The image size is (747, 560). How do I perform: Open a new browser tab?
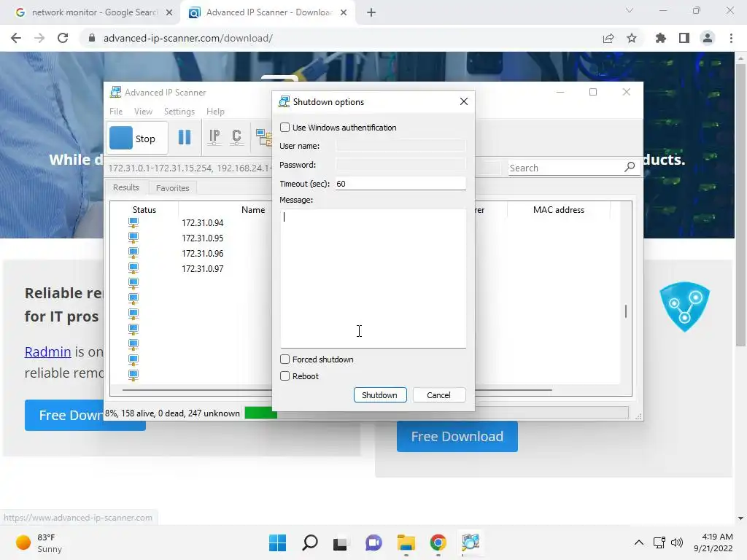tap(371, 12)
